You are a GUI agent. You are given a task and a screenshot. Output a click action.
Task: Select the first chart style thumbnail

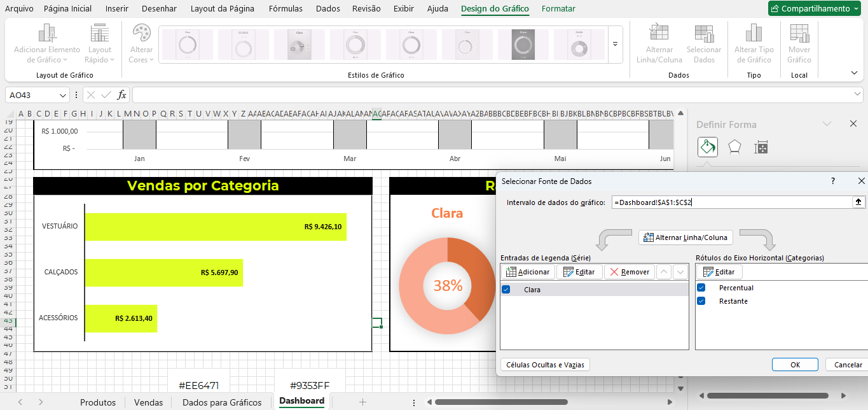click(187, 45)
